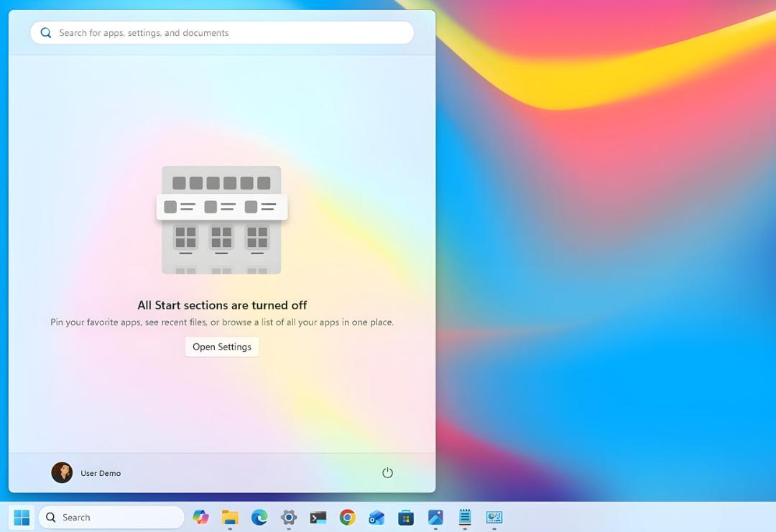Open Notepad from the taskbar
776x532 pixels.
465,517
